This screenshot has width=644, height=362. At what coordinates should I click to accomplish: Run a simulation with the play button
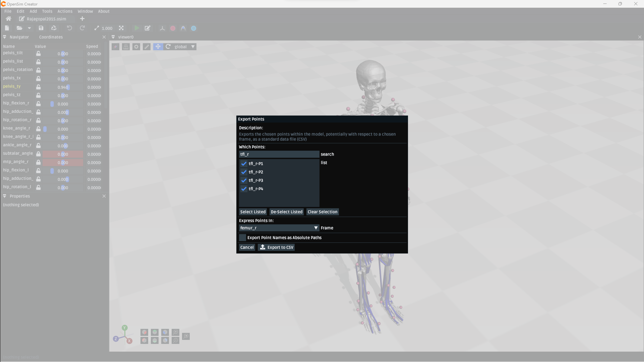136,28
